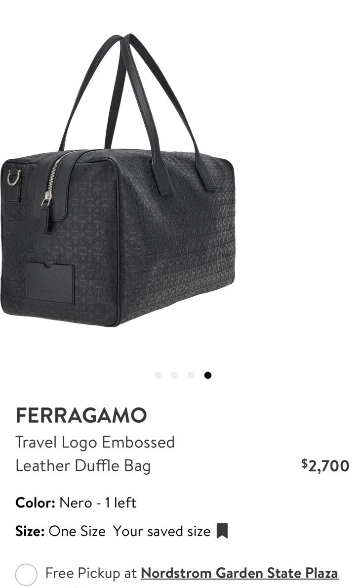This screenshot has width=364, height=588.
Task: Select the Free Pickup radio button
Action: coord(26,574)
